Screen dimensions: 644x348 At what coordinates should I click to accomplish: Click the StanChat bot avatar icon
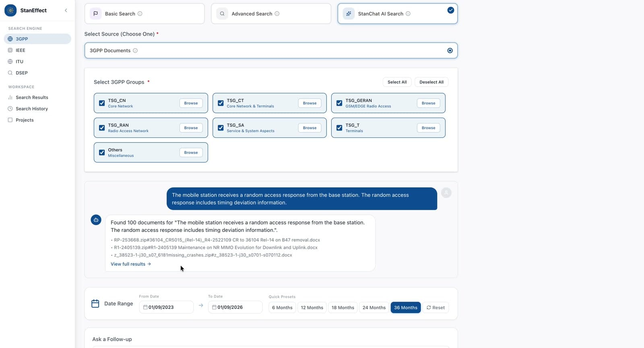click(x=96, y=220)
